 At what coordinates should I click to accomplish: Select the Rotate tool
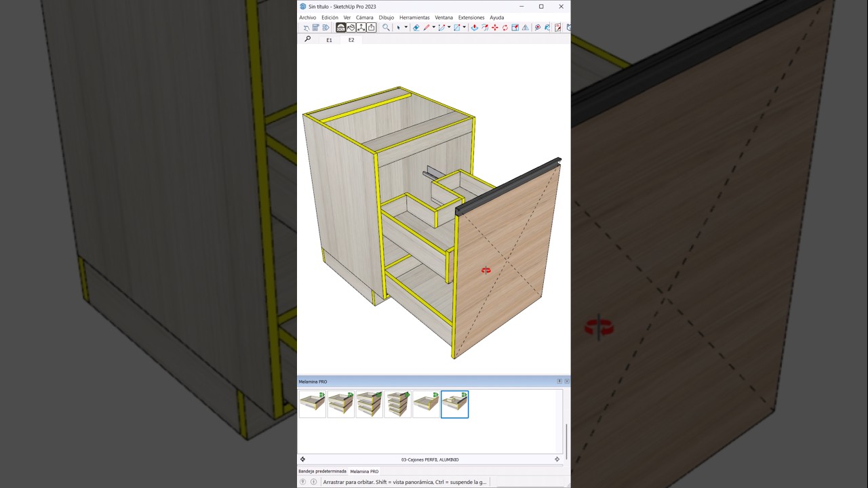click(505, 28)
